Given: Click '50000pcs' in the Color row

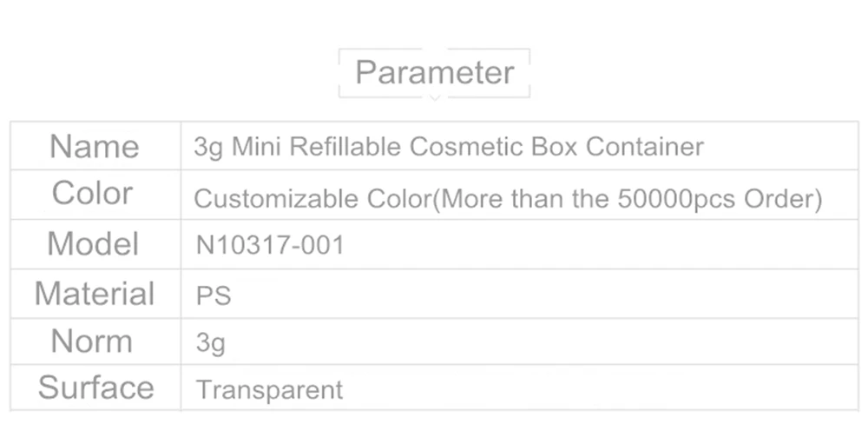Looking at the screenshot, I should 676,199.
